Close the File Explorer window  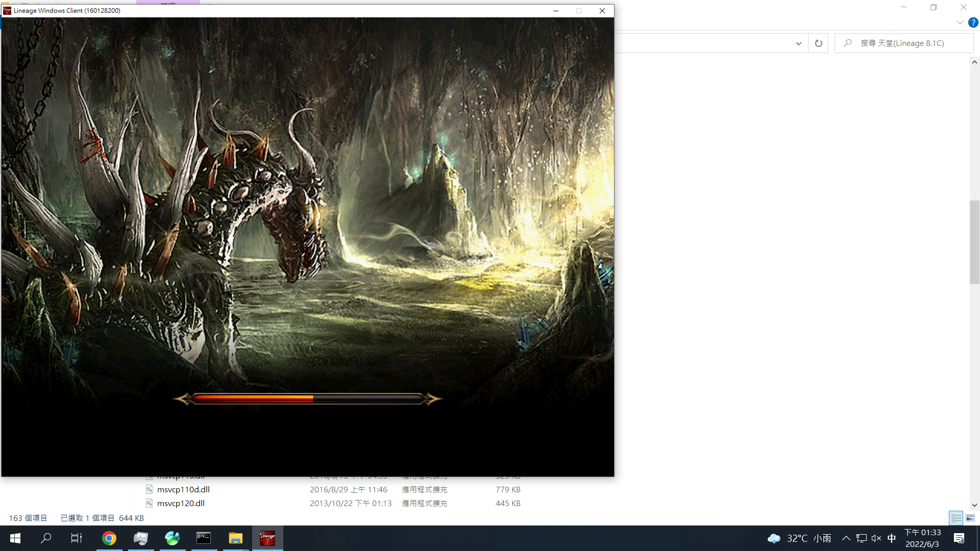pos(964,7)
